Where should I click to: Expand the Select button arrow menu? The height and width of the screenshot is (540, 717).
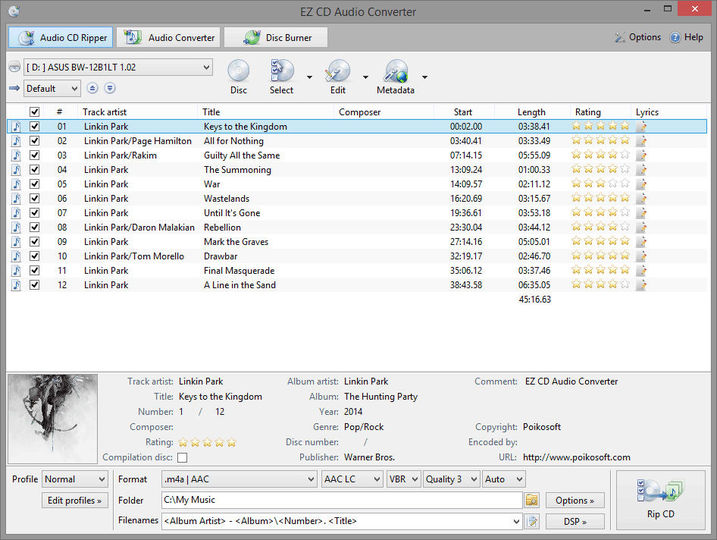(x=310, y=77)
